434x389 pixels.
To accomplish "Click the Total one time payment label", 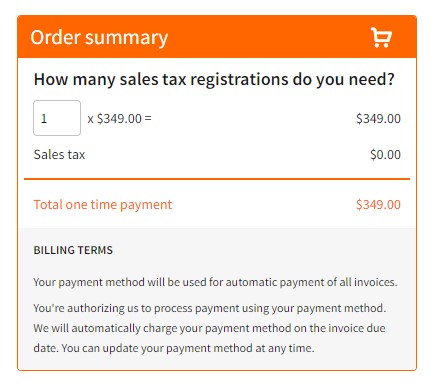I will [103, 204].
